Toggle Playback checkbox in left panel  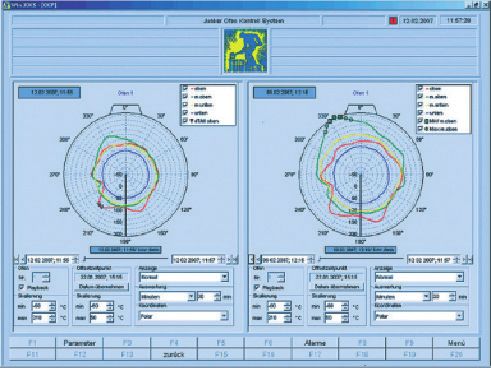tap(22, 287)
